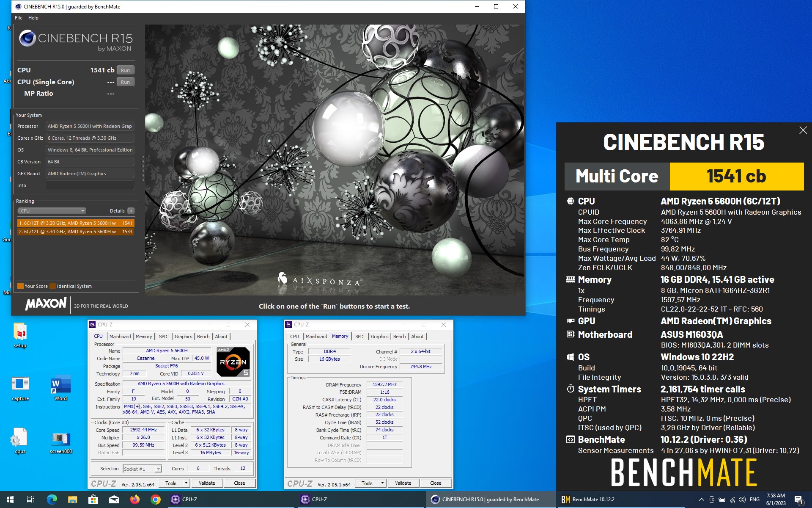Expand Tools dropdown arrow in right CPU-Z
This screenshot has height=508, width=812.
click(382, 483)
